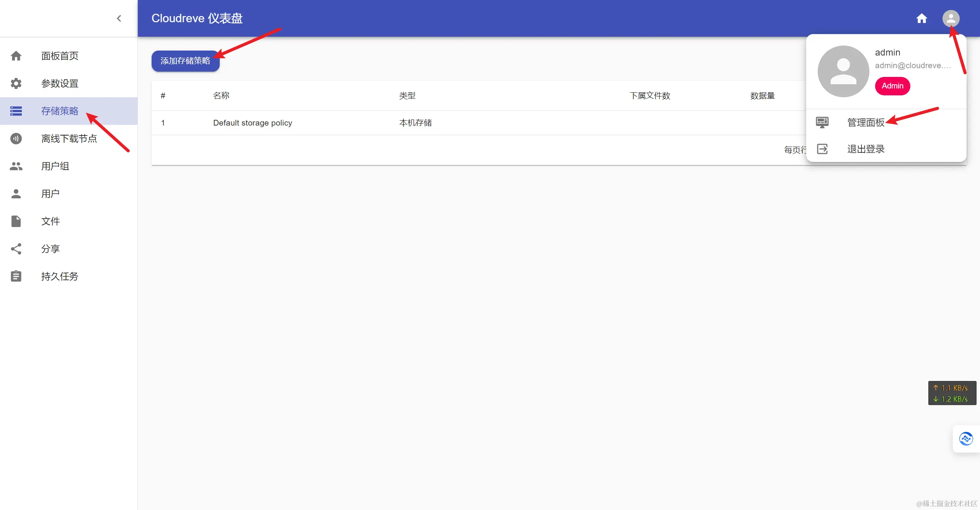Click the floating blue widget icon
This screenshot has height=510, width=980.
coord(966,439)
